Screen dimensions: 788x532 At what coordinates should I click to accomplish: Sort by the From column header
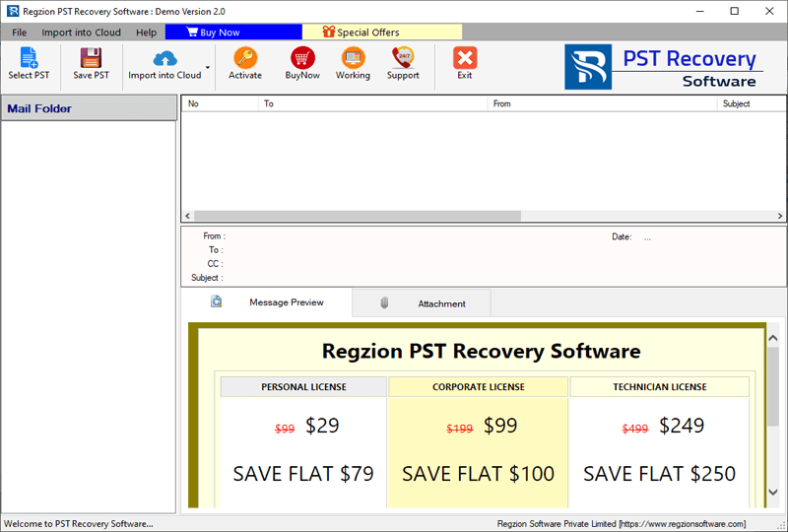point(603,103)
